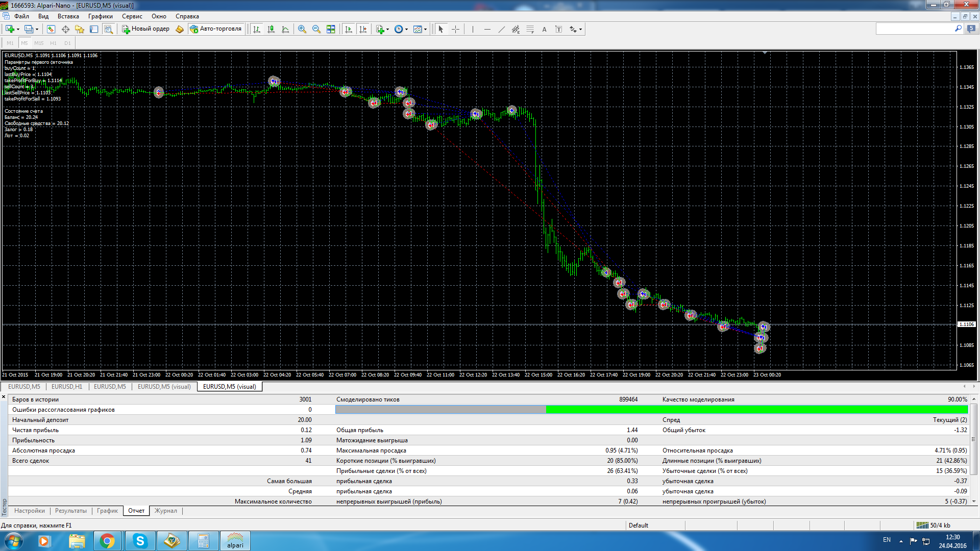Viewport: 980px width, 551px height.
Task: Open the Сервис menu
Action: tap(132, 16)
